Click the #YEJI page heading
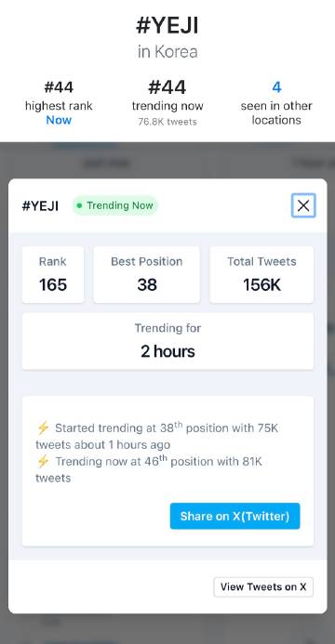The image size is (335, 644). pyautogui.click(x=167, y=26)
